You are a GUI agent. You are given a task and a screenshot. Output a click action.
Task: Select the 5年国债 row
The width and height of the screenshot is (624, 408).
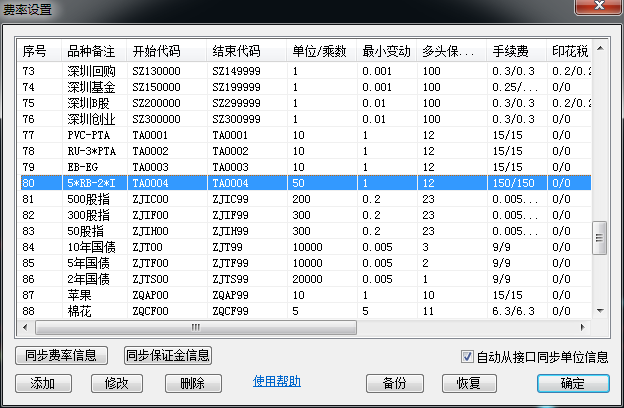[306, 263]
